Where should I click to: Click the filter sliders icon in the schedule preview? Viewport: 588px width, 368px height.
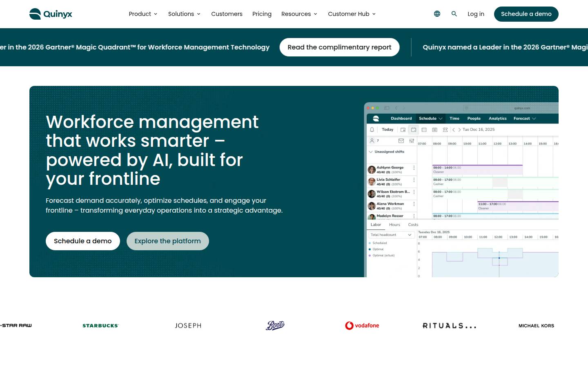(412, 141)
